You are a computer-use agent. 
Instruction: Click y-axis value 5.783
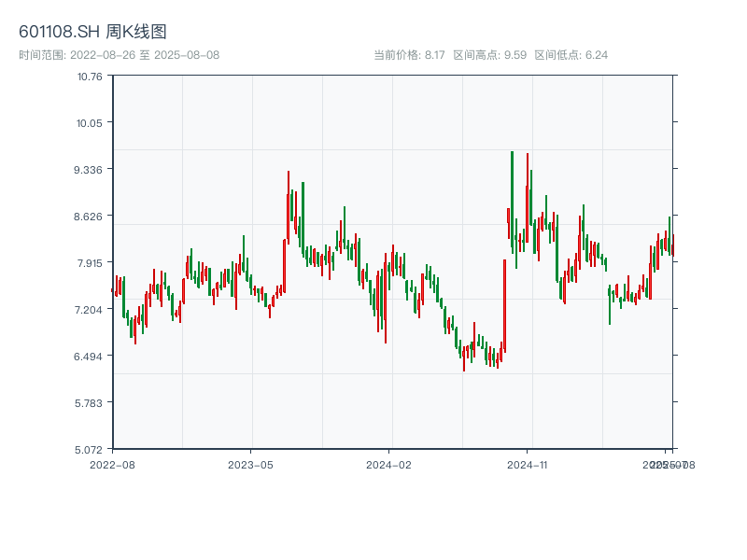[x=88, y=403]
